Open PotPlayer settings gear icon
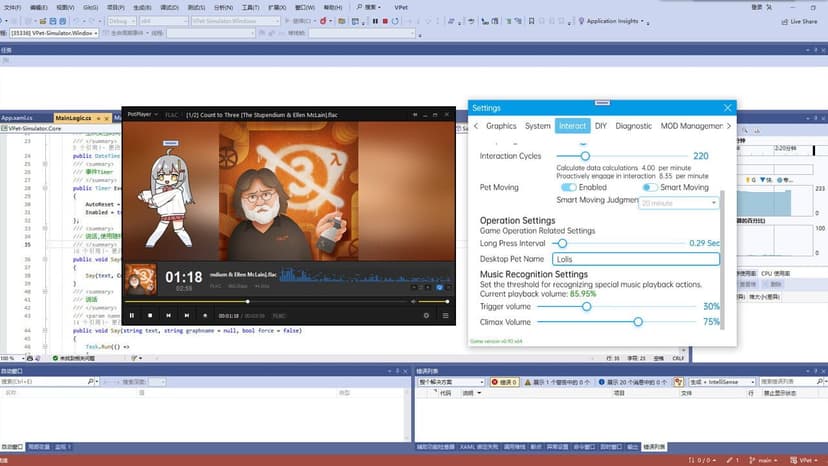Screen dimensions: 828x466 coord(426,315)
